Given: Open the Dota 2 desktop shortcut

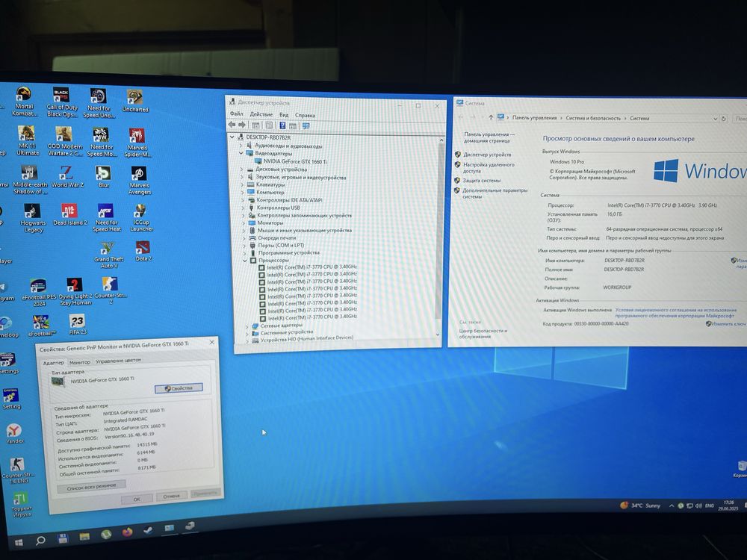Looking at the screenshot, I should [x=143, y=251].
